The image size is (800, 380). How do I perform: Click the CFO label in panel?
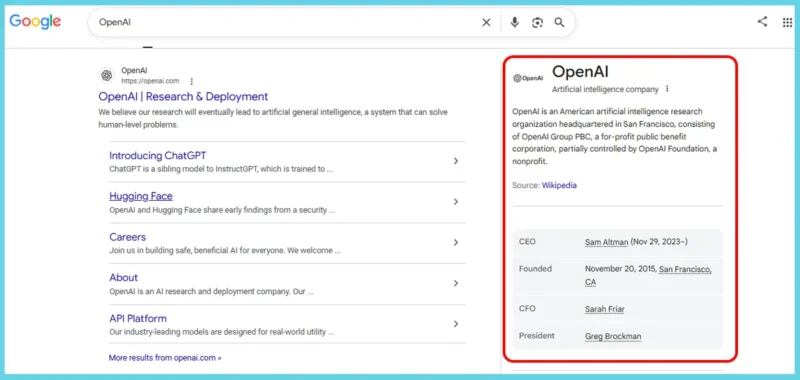tap(527, 309)
